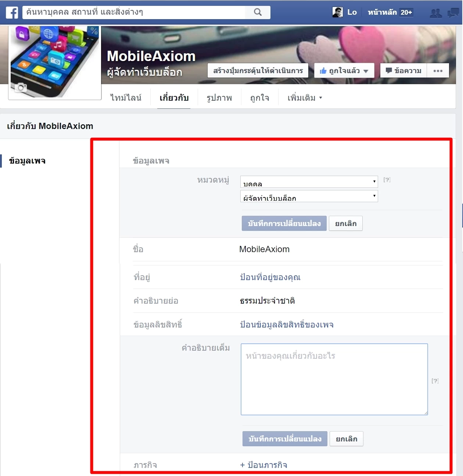The height and width of the screenshot is (476, 463).
Task: Open the รูปภาพ tab
Action: coord(219,98)
